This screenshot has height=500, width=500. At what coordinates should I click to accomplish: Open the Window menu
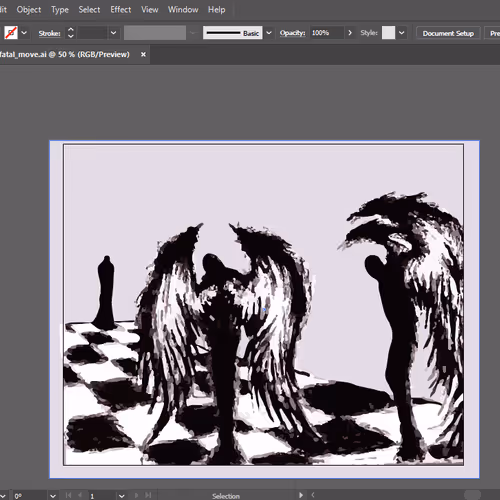(183, 10)
